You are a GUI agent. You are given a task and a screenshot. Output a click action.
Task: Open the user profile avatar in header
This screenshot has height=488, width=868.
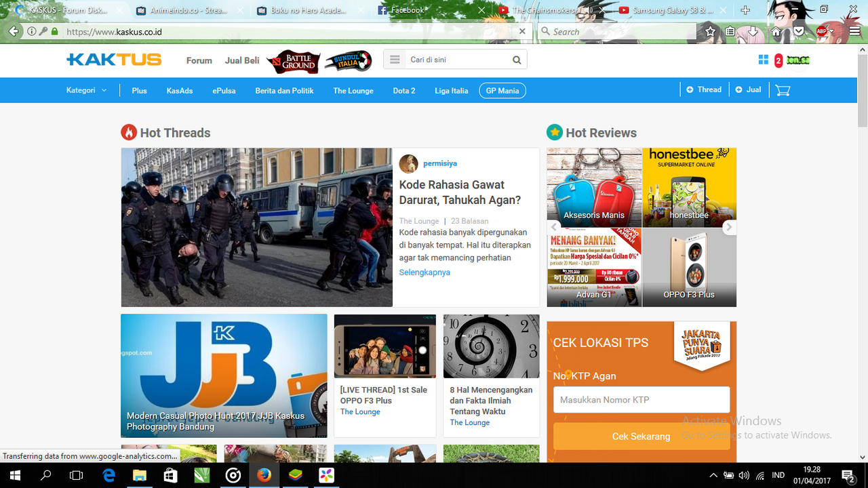point(798,60)
